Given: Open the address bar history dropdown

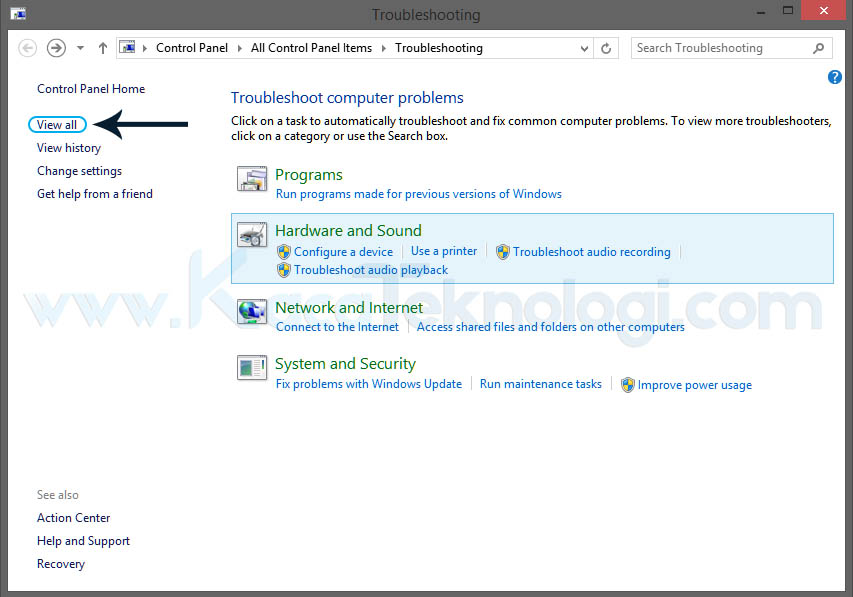Looking at the screenshot, I should 584,48.
